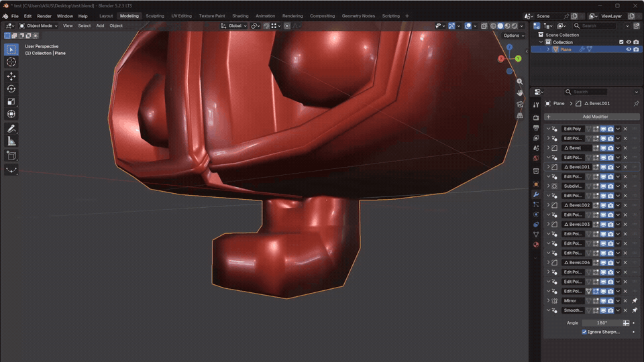Collapse the Collection in outliner
Screen dimensions: 644x362
tap(541, 42)
